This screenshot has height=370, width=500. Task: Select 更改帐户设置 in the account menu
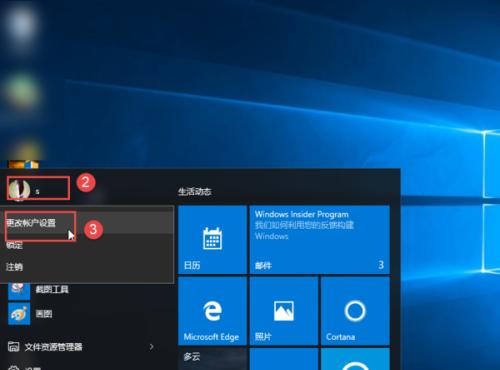(87, 223)
